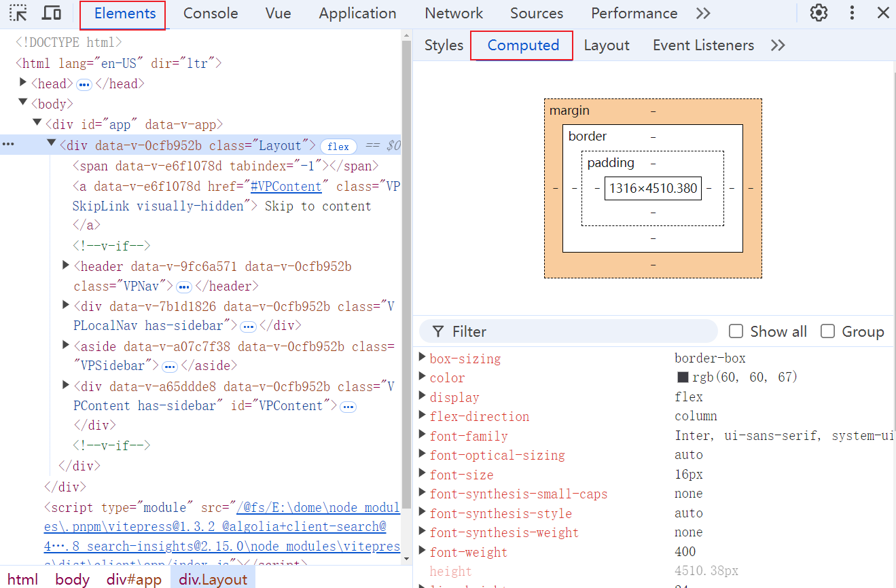Open the DevTools three-dot customize menu
The width and height of the screenshot is (896, 588).
tap(852, 13)
